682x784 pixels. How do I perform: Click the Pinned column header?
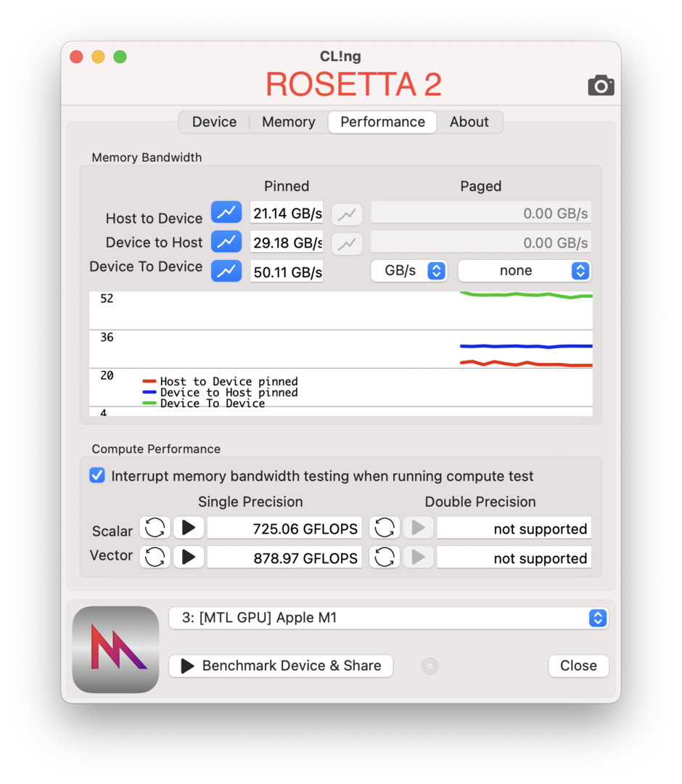pyautogui.click(x=287, y=186)
